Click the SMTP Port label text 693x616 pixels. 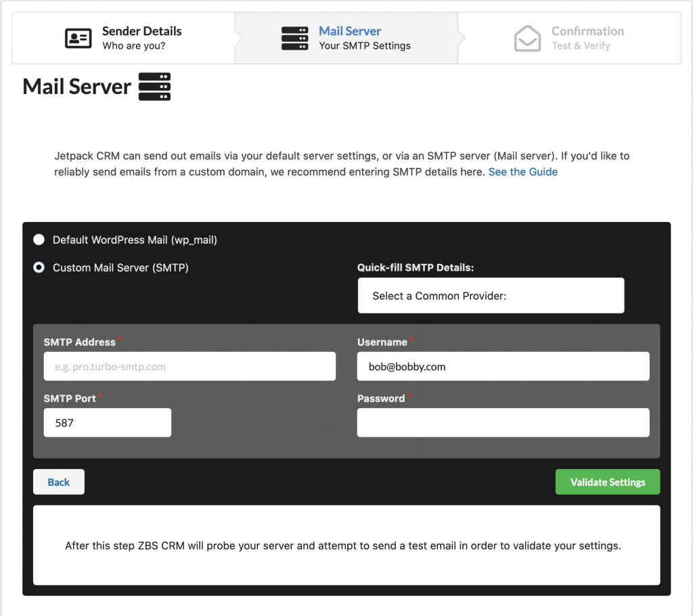(x=70, y=399)
